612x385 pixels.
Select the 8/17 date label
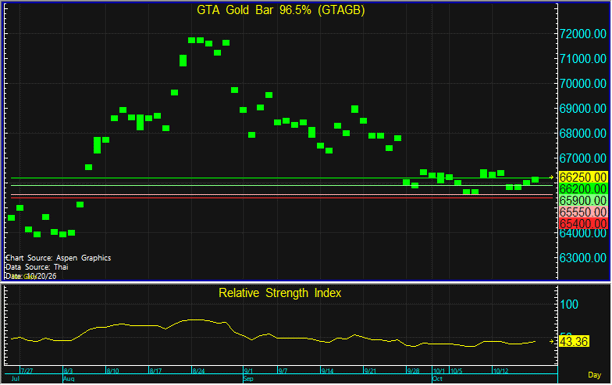[x=156, y=371]
